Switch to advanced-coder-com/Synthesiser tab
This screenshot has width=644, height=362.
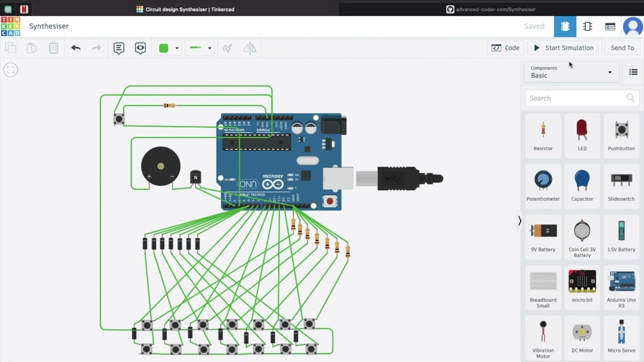pyautogui.click(x=491, y=9)
